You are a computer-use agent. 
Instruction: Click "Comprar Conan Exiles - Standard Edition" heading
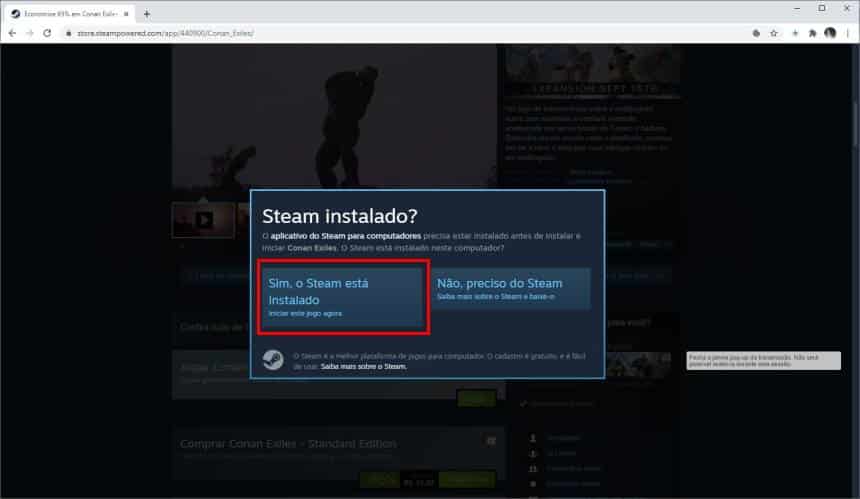click(288, 444)
